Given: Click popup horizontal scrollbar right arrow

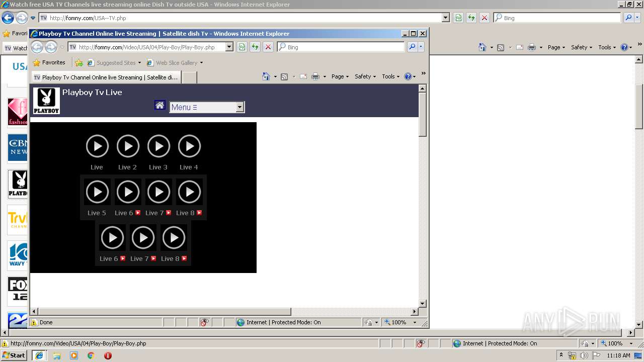Looking at the screenshot, I should pos(415,312).
